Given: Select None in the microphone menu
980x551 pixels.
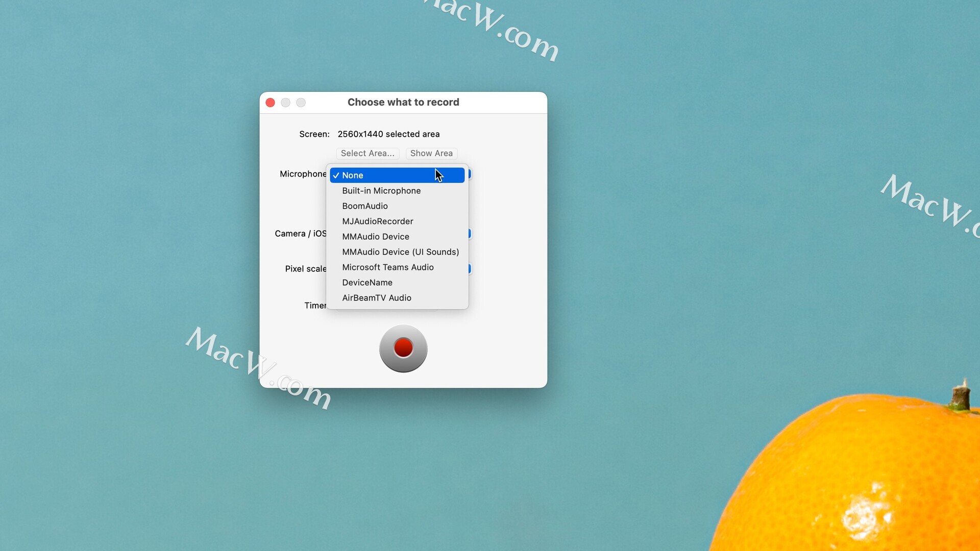Looking at the screenshot, I should (x=397, y=175).
